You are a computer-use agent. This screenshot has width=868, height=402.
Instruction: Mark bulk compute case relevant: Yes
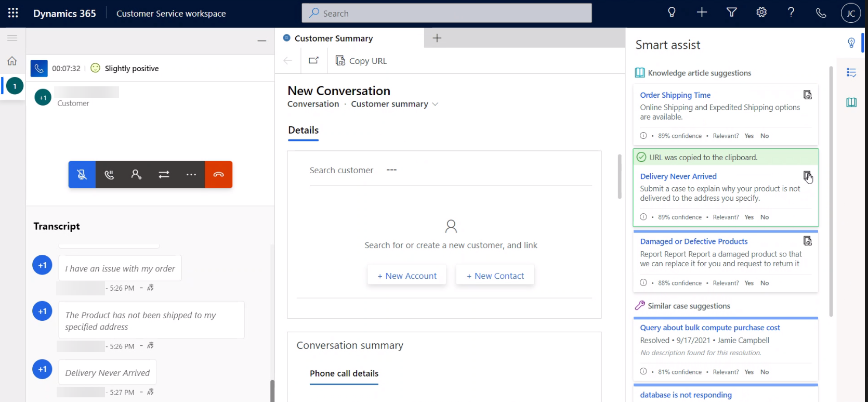pyautogui.click(x=749, y=372)
